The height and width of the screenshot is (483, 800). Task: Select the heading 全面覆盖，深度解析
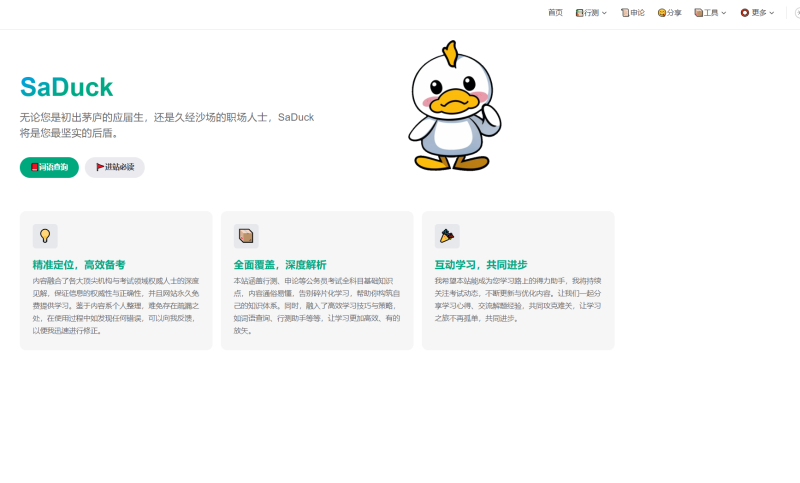(280, 265)
